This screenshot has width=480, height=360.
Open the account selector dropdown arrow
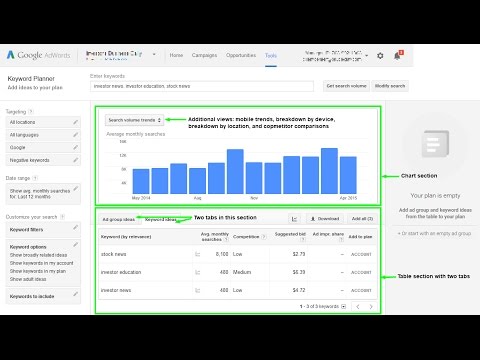[154, 54]
